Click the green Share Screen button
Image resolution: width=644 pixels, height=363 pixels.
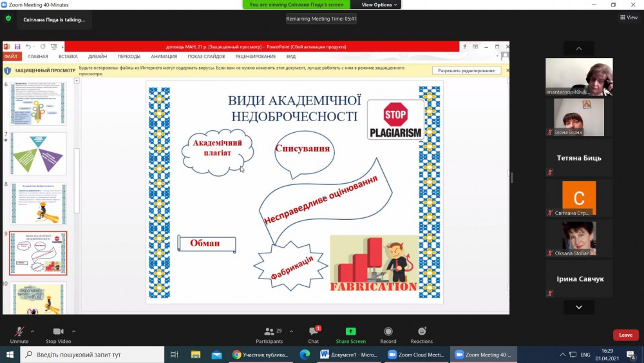351,335
